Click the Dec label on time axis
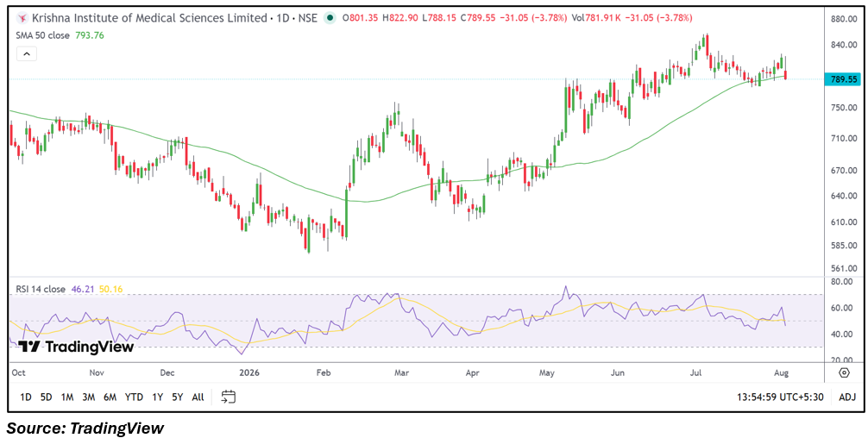The image size is (868, 438). click(169, 372)
